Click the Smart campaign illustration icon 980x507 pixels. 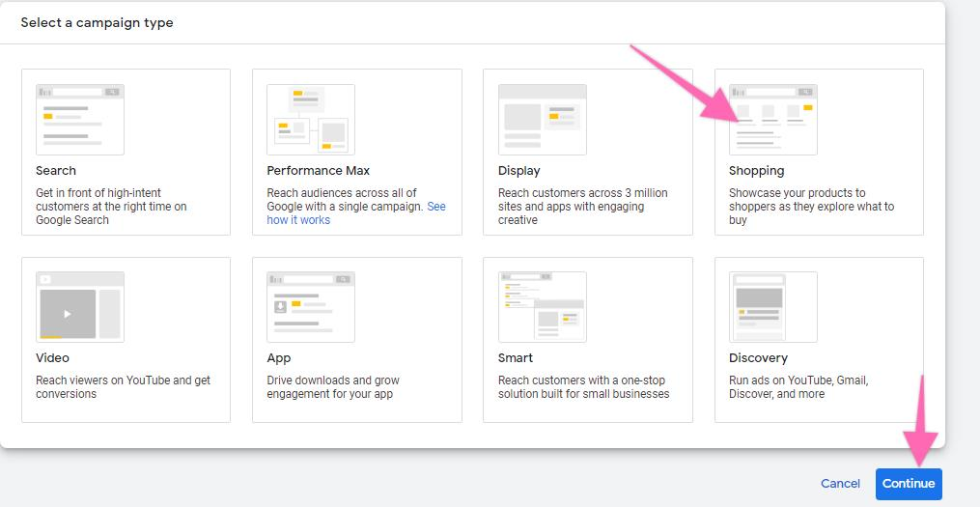tap(542, 307)
